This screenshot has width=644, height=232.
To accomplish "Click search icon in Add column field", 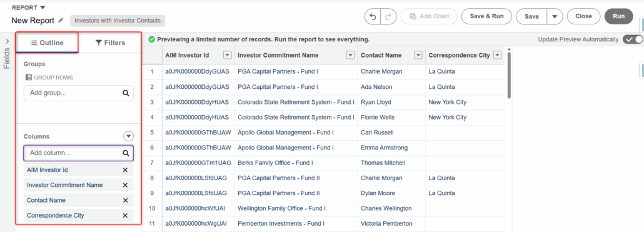I will point(126,153).
